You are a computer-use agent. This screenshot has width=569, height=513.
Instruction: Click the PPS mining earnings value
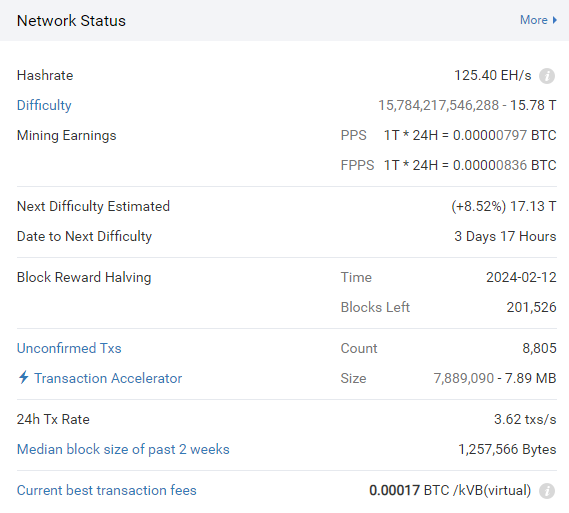[x=470, y=135]
